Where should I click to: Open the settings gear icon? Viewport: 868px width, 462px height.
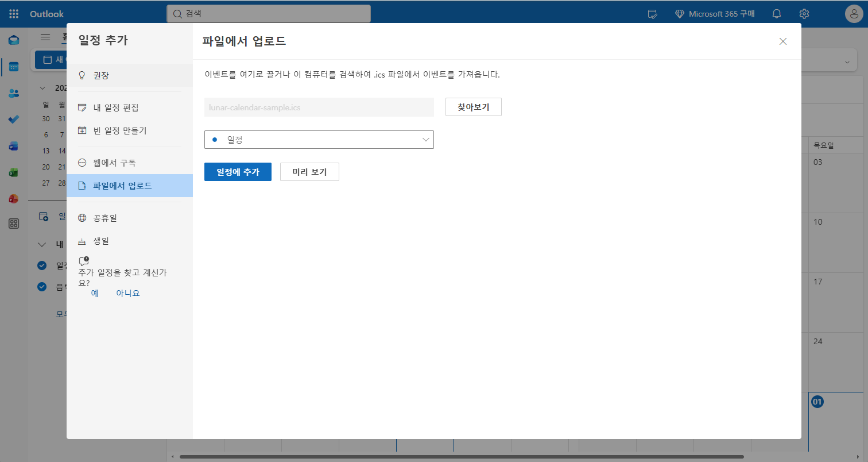[x=804, y=14]
